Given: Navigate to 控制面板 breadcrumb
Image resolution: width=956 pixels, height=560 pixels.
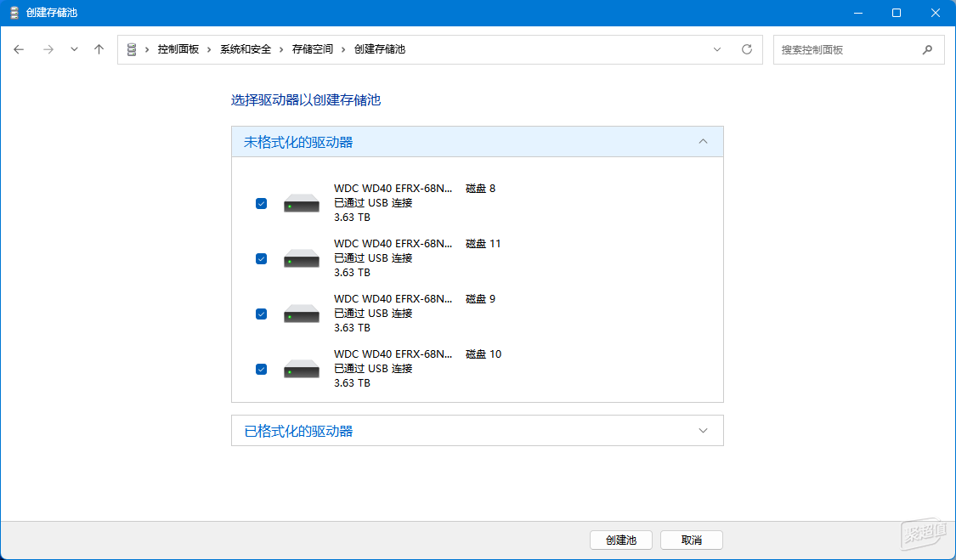Looking at the screenshot, I should 178,49.
